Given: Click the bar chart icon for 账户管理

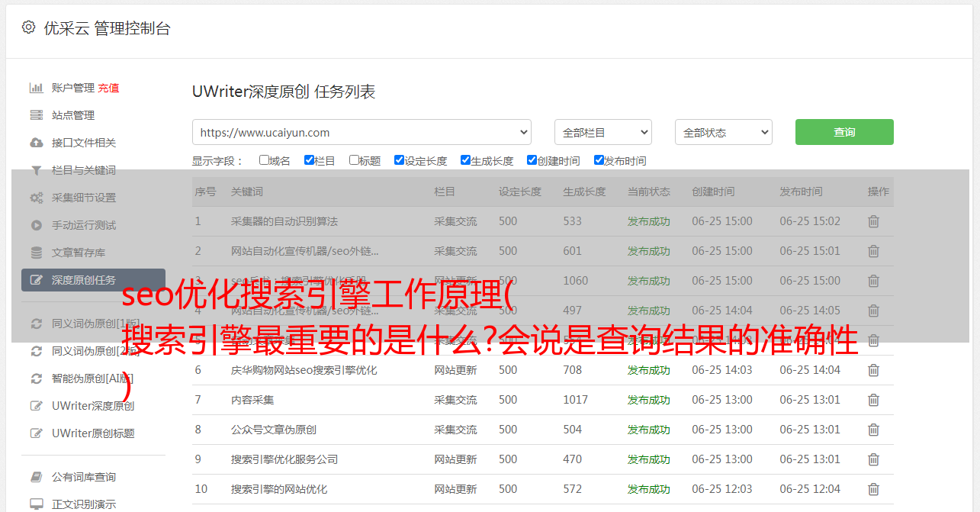Looking at the screenshot, I should (x=36, y=88).
